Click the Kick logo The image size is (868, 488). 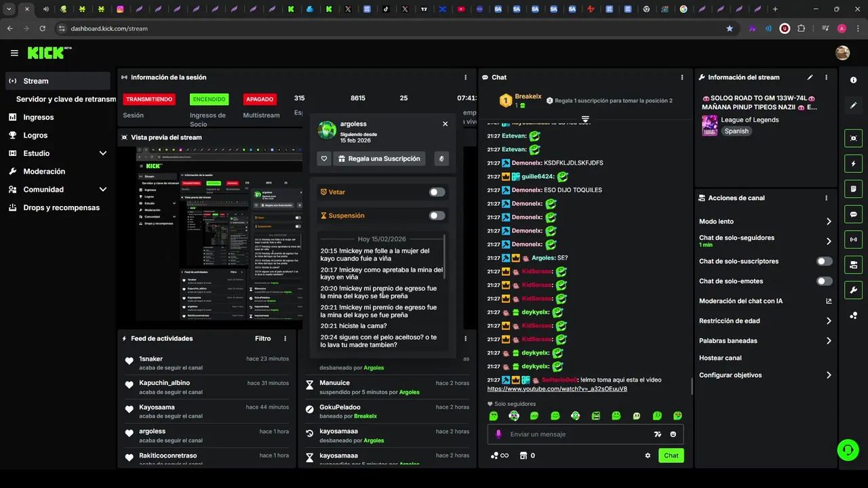click(x=49, y=53)
